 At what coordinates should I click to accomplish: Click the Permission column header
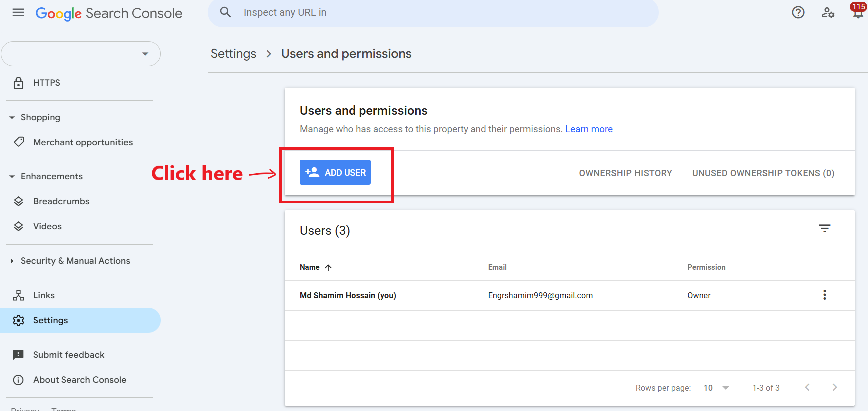[x=706, y=267]
